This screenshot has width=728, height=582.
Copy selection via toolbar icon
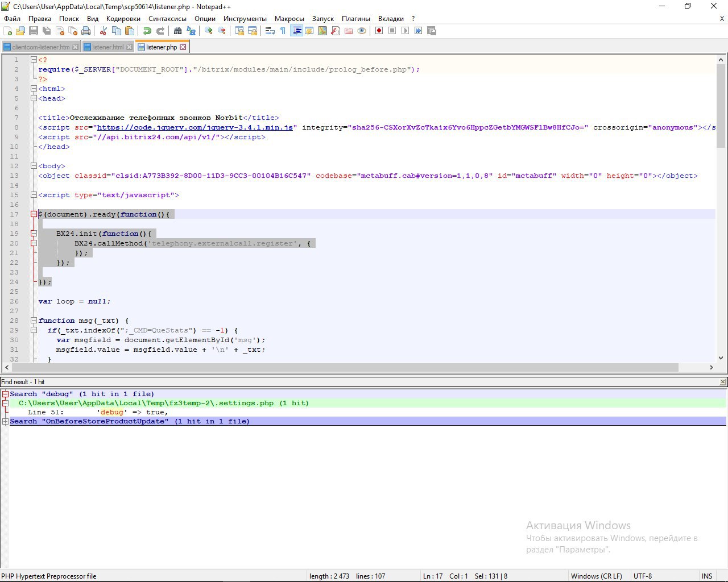tap(117, 31)
